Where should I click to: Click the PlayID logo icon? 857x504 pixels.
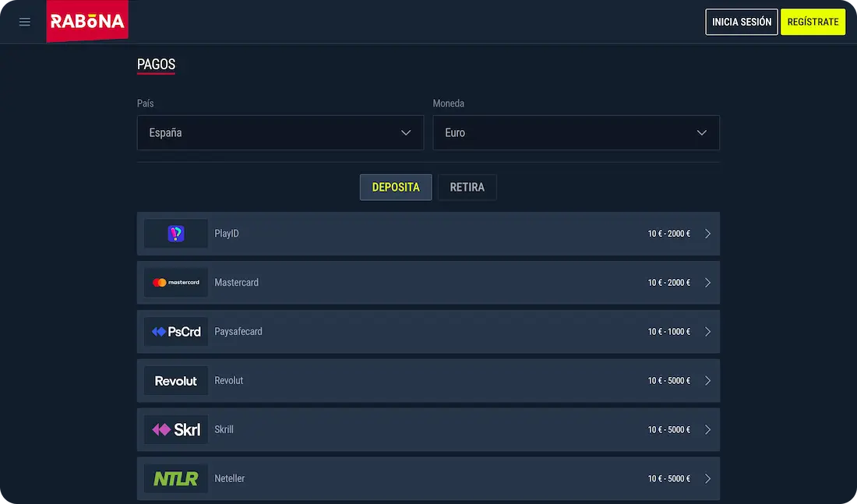pos(176,234)
